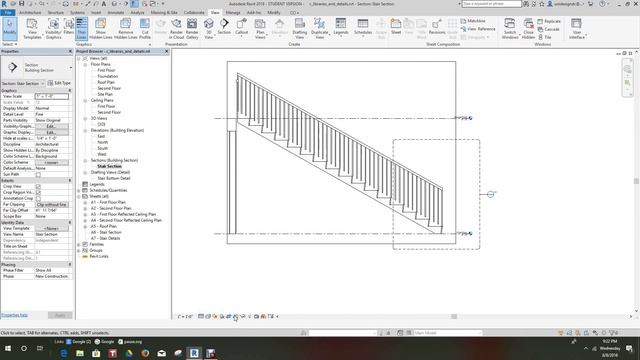Image resolution: width=640 pixels, height=360 pixels.
Task: Close the Project Browser panel
Action: click(x=167, y=51)
